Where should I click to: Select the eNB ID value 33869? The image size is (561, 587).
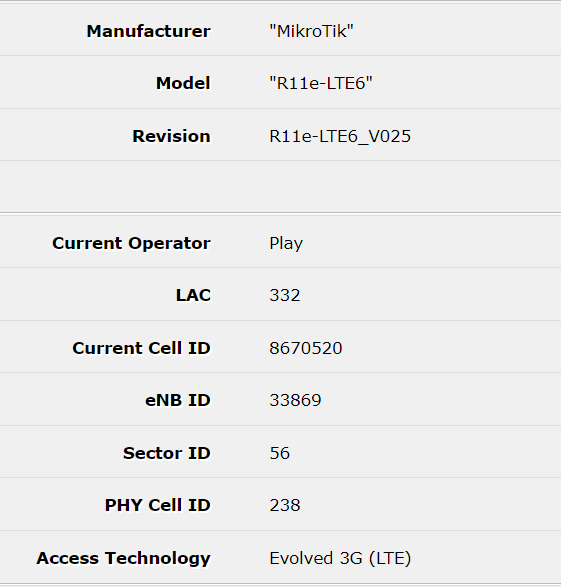(295, 400)
